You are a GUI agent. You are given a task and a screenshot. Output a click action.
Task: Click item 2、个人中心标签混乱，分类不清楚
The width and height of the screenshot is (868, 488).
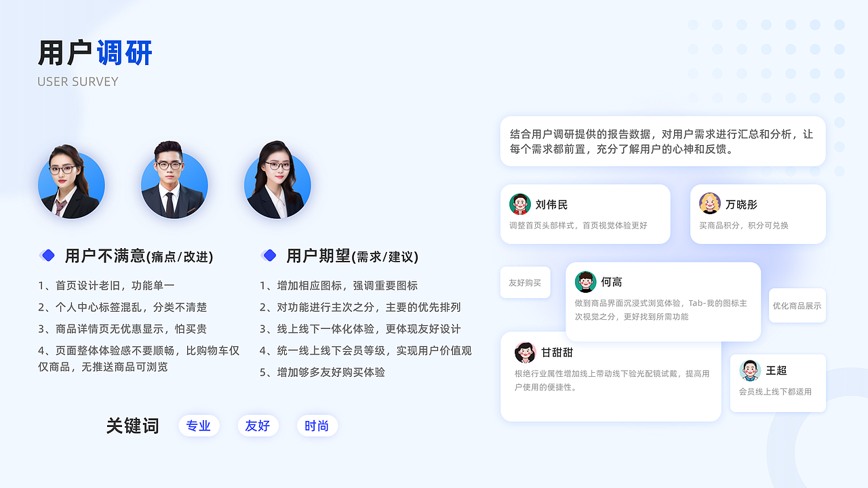[123, 307]
